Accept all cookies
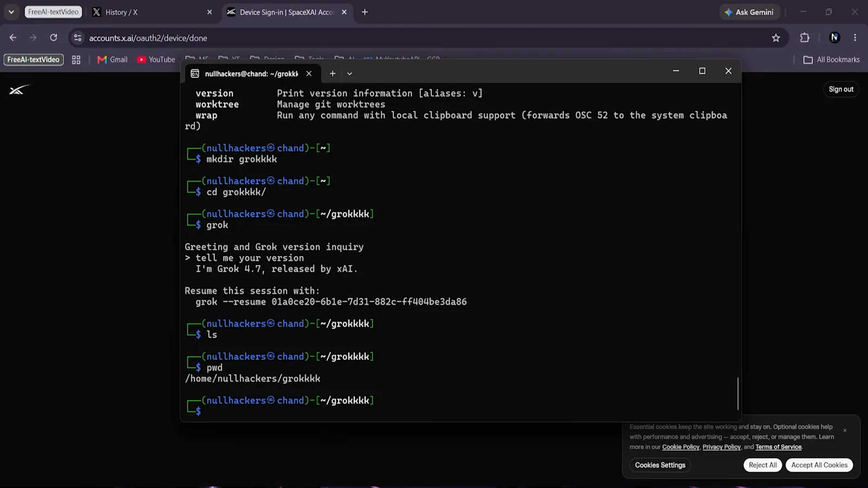 coord(819,465)
